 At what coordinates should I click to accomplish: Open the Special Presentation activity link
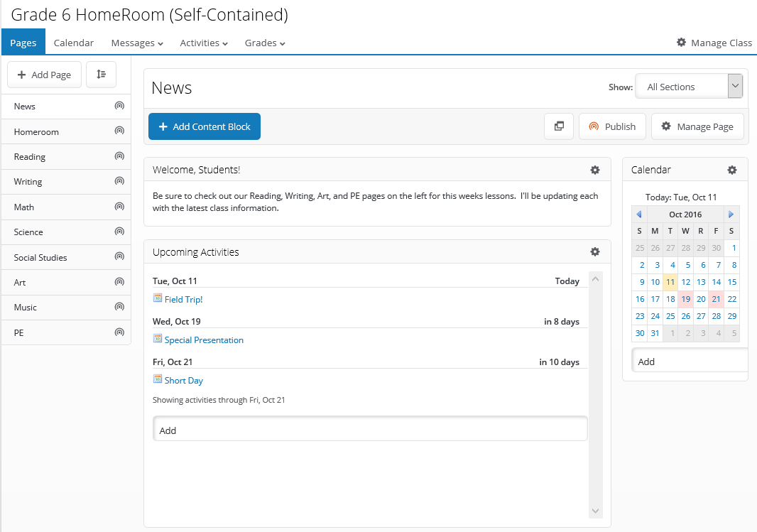click(x=204, y=340)
